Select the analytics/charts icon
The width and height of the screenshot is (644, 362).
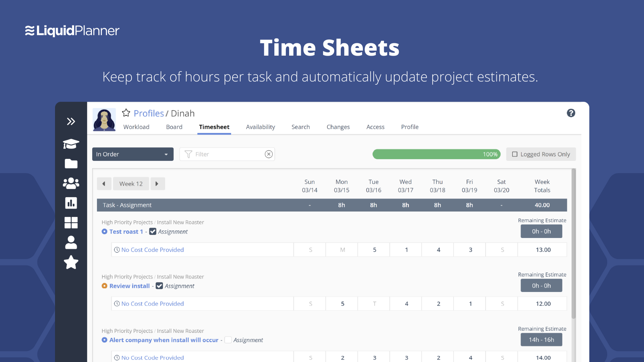click(x=71, y=202)
